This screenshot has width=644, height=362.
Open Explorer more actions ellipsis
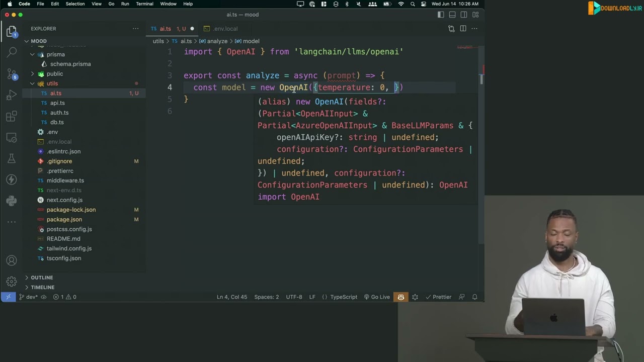pos(135,29)
